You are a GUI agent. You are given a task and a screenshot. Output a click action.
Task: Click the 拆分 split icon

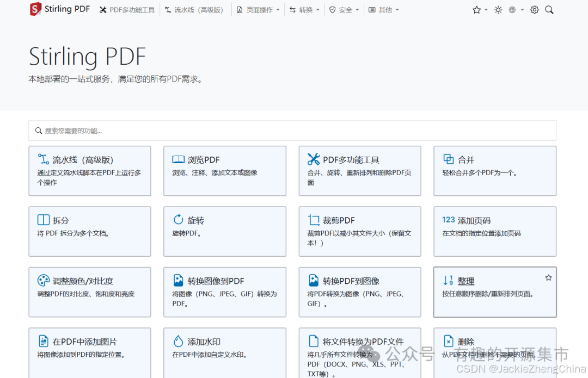tap(43, 220)
